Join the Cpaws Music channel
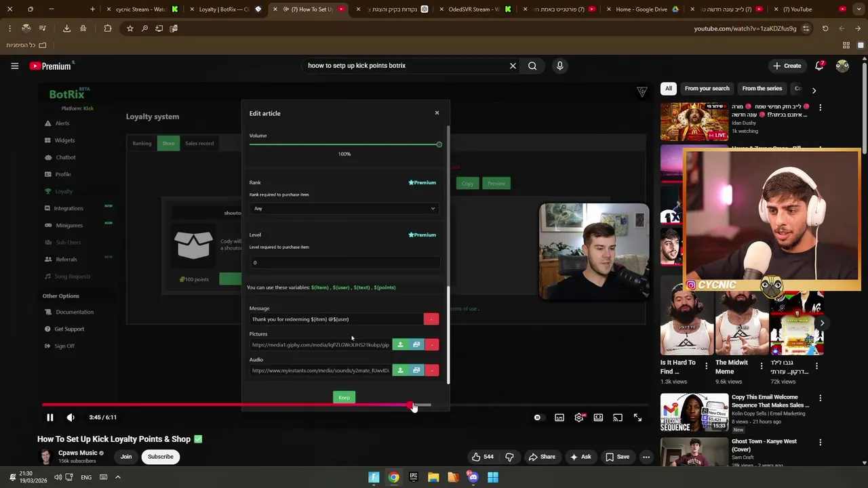 pyautogui.click(x=126, y=457)
